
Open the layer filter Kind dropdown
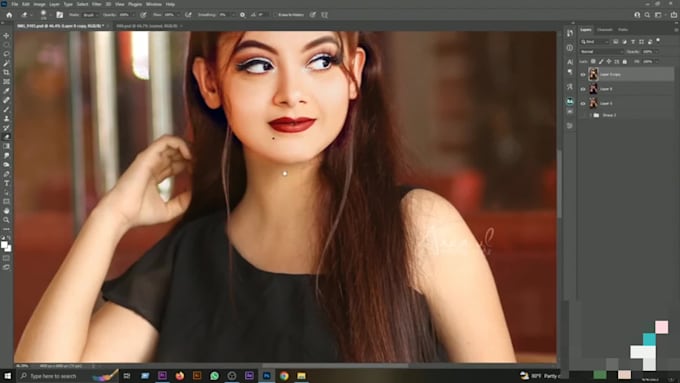pyautogui.click(x=595, y=42)
